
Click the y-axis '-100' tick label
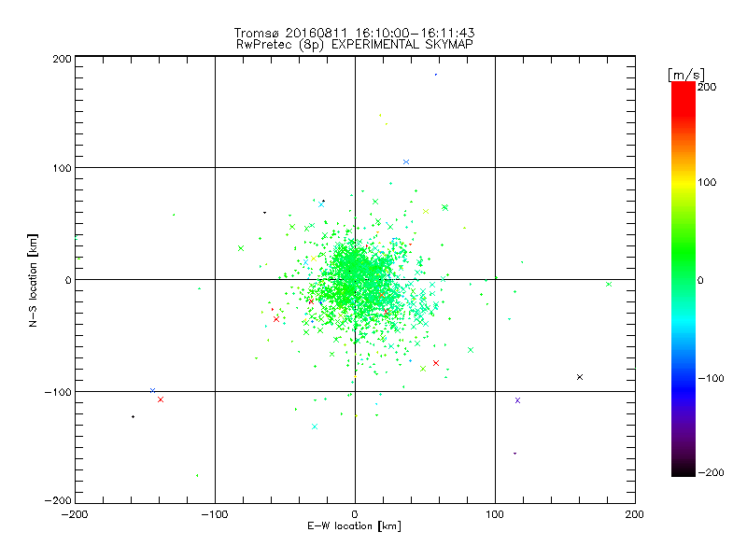pyautogui.click(x=58, y=392)
